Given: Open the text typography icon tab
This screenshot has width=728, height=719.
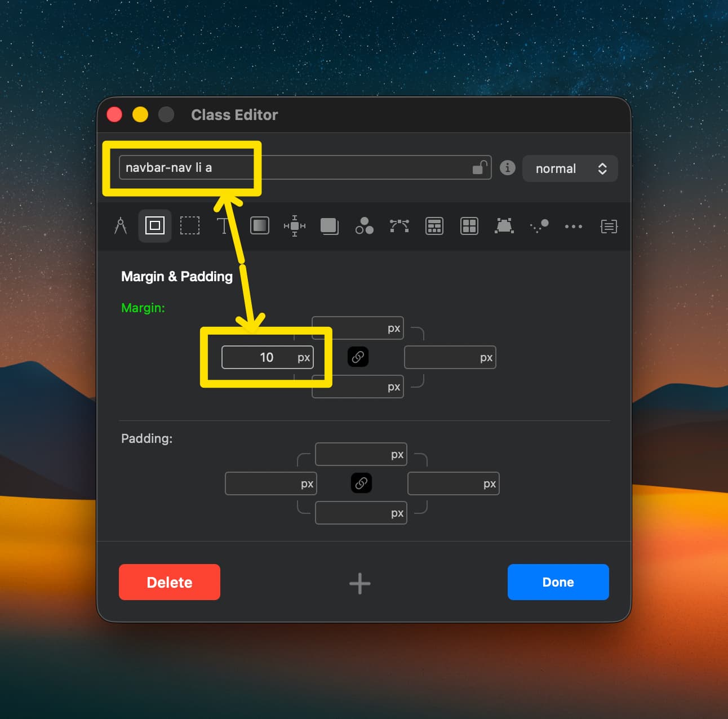Looking at the screenshot, I should (224, 226).
